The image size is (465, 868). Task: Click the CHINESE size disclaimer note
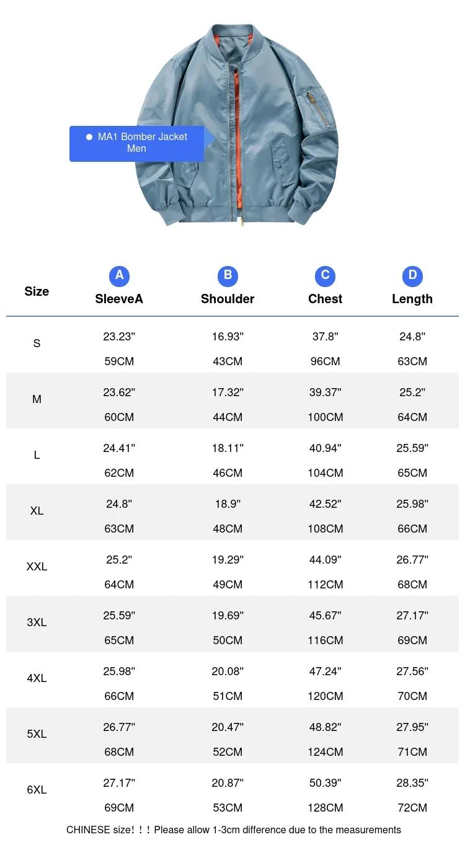click(234, 830)
